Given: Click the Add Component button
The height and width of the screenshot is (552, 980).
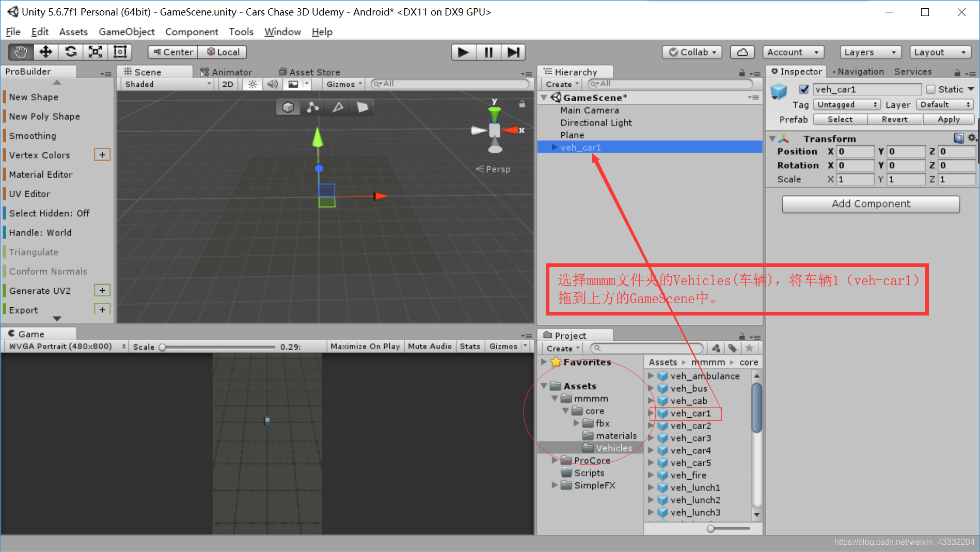Looking at the screenshot, I should [871, 204].
